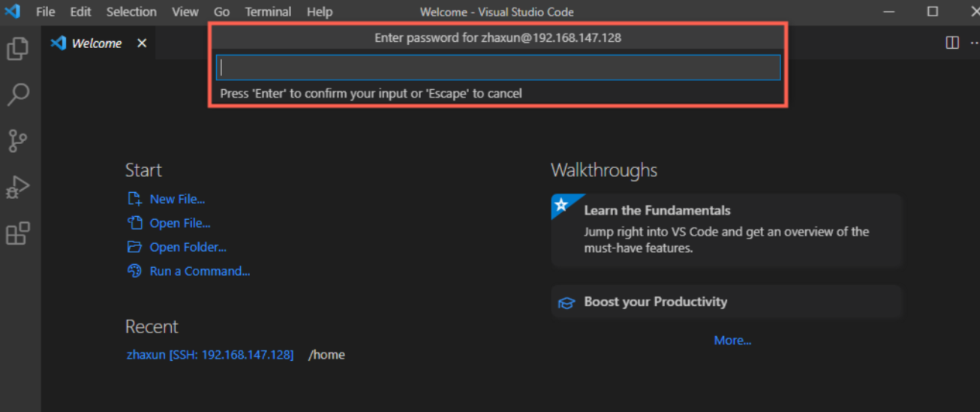The image size is (980, 412).
Task: Close the Welcome tab
Action: pyautogui.click(x=142, y=44)
